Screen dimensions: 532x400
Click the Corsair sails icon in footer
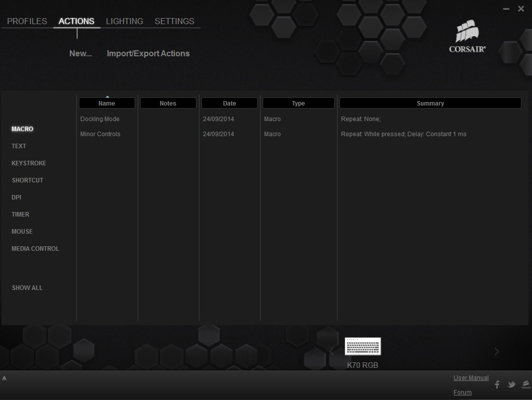tap(525, 384)
